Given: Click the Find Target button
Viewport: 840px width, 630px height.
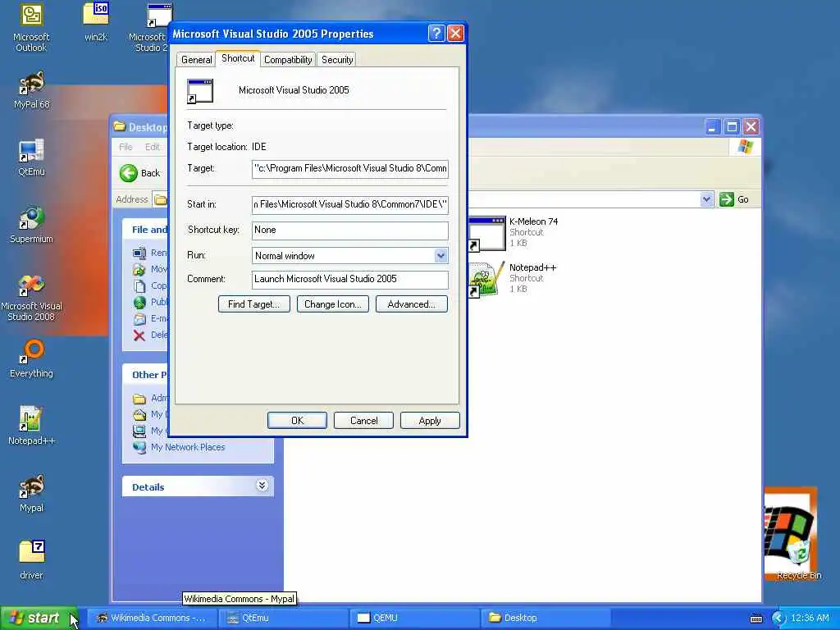Looking at the screenshot, I should [254, 304].
